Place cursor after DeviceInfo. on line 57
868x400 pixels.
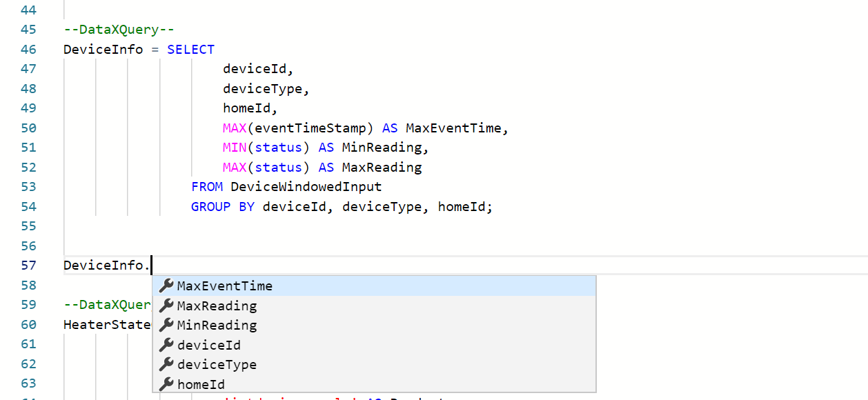151,266
